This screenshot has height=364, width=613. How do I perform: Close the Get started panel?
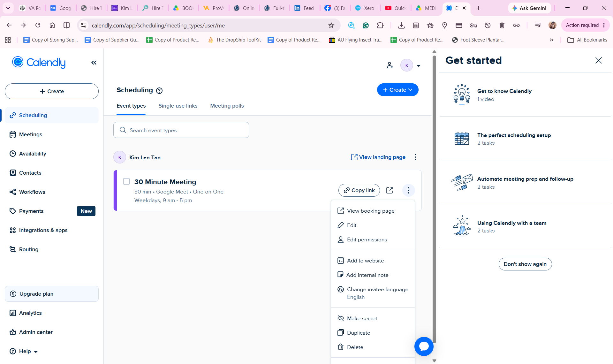[598, 60]
